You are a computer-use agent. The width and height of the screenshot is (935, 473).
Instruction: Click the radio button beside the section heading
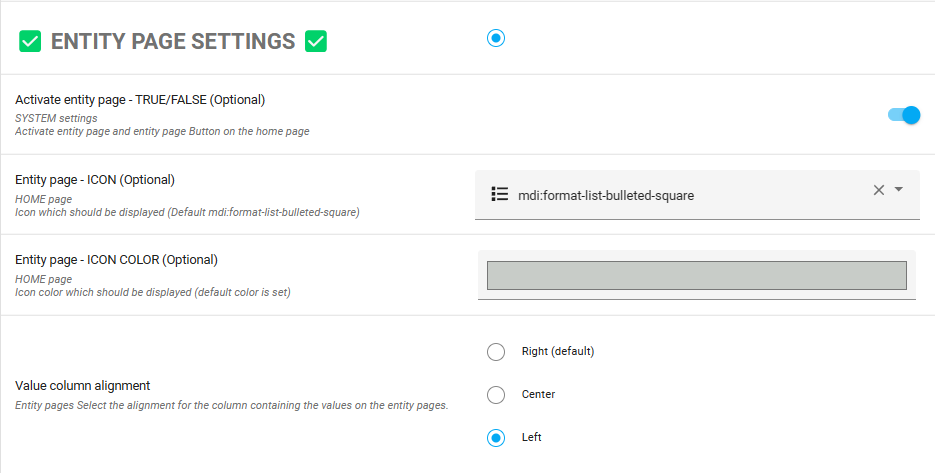click(x=496, y=38)
